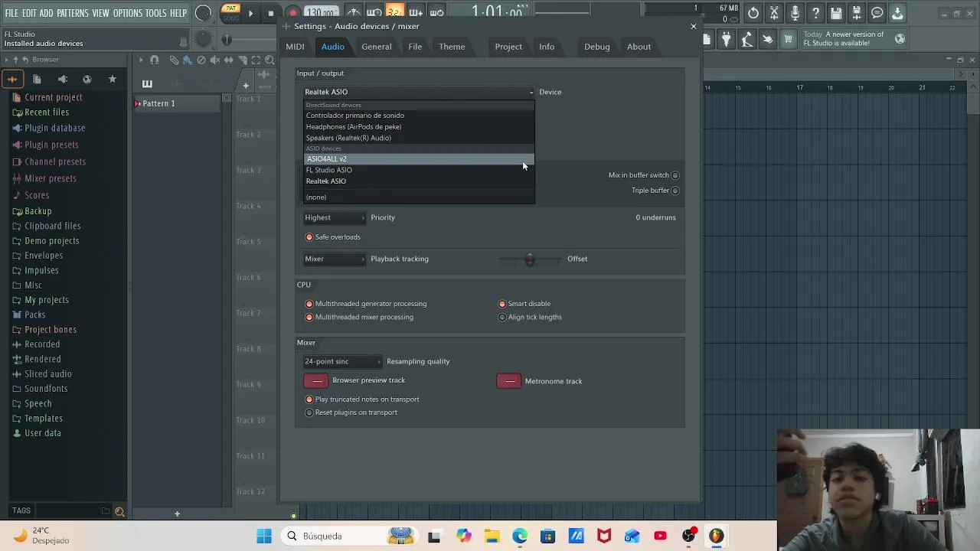Switch to the Theme settings tab

[x=452, y=47]
